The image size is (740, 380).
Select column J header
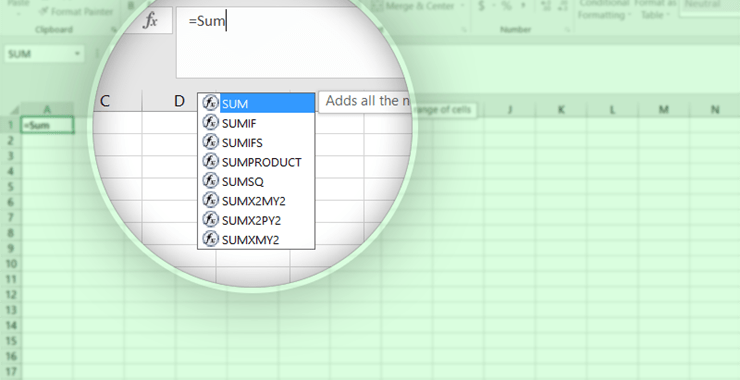click(510, 110)
